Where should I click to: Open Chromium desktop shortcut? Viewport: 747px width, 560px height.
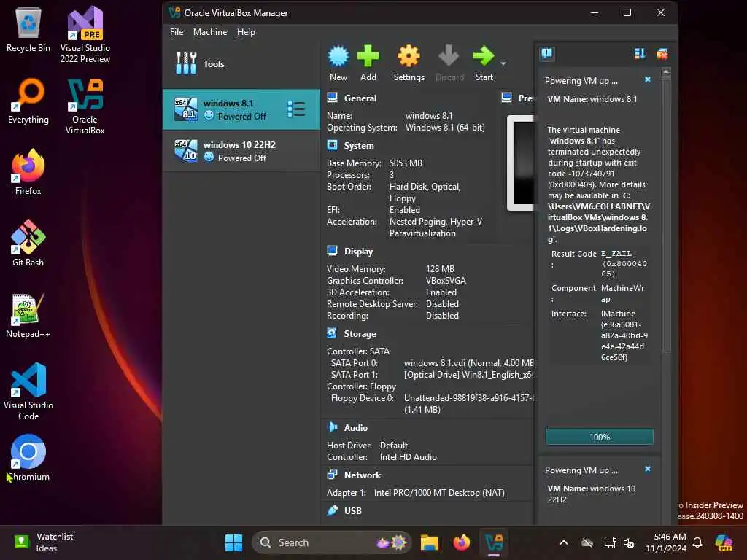[28, 458]
